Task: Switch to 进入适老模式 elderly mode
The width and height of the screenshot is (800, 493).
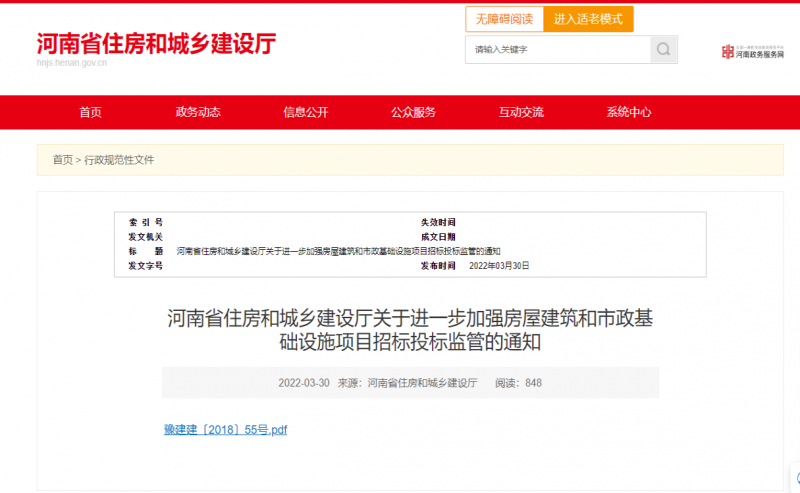Action: coord(589,19)
